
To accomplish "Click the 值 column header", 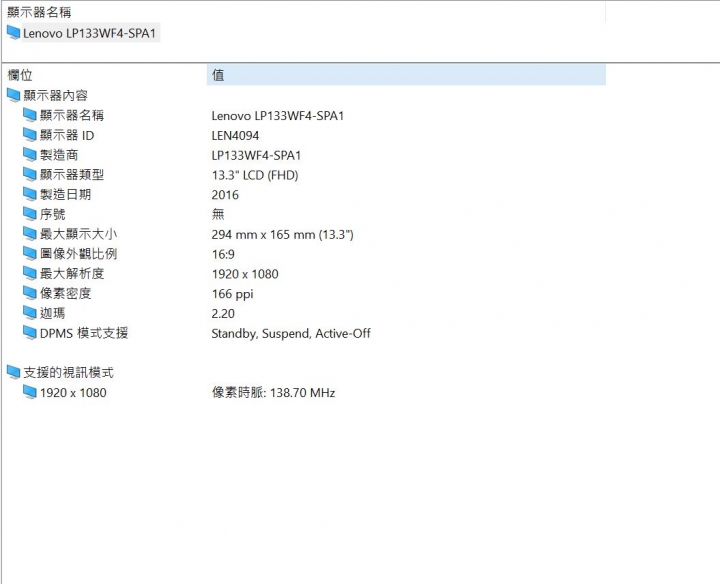I will click(x=406, y=75).
